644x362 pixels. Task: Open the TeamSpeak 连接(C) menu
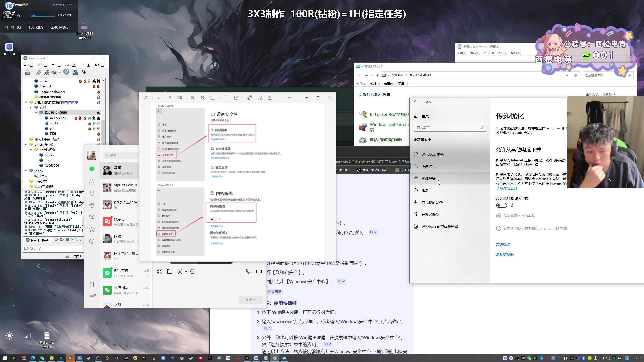pyautogui.click(x=28, y=65)
